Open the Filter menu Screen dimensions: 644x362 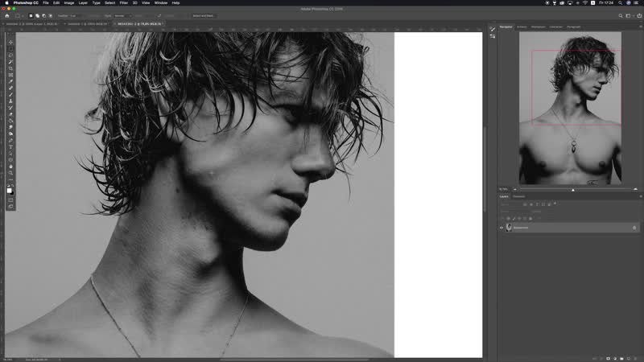123,3
